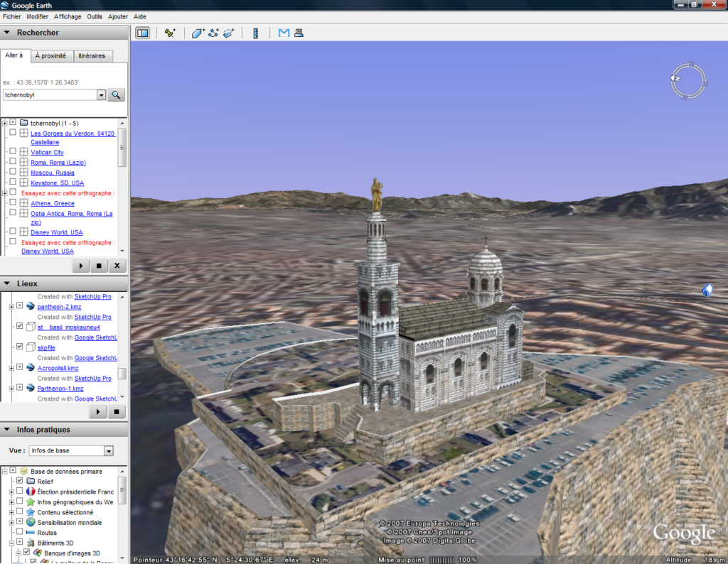Click the star icon of Contenu sélectionné

click(31, 512)
